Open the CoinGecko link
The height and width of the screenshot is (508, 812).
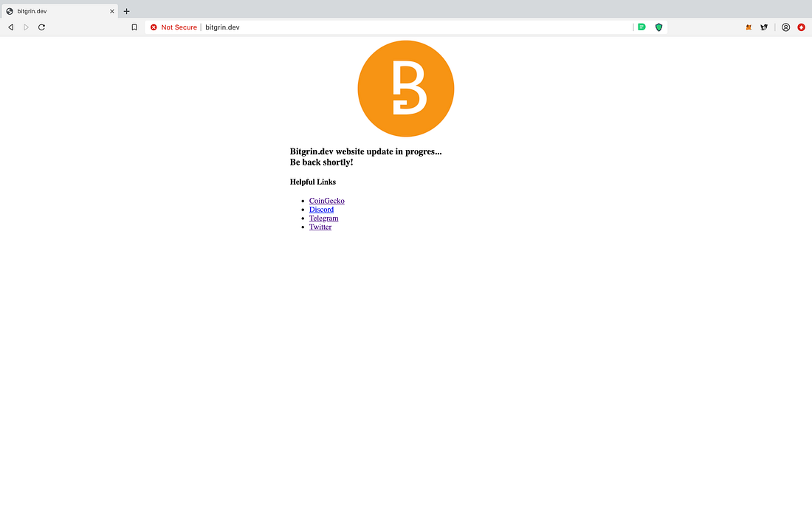click(327, 201)
